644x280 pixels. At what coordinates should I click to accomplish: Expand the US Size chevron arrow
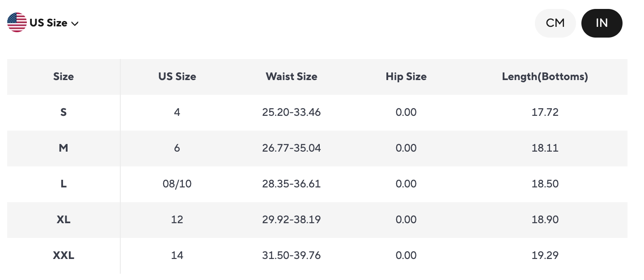point(75,23)
